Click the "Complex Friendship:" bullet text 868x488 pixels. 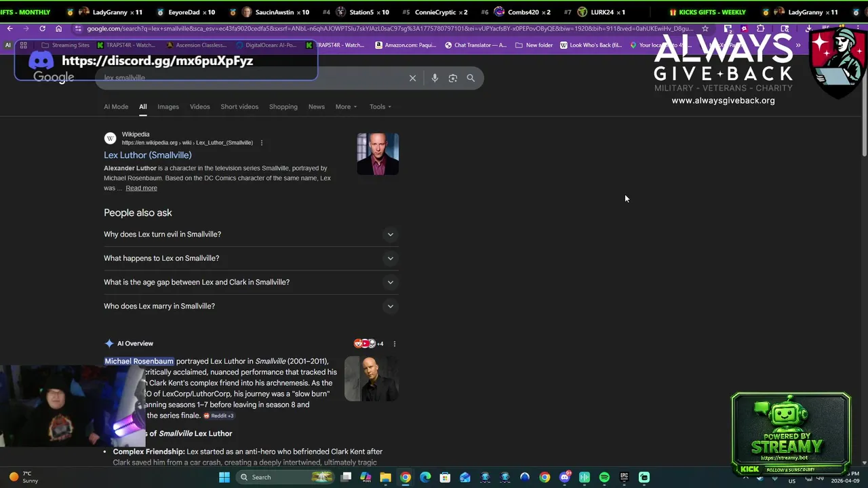pyautogui.click(x=149, y=451)
